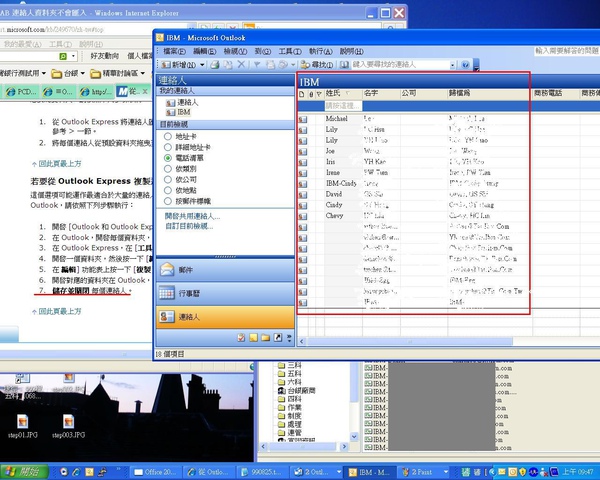Click the follow-up flag icon in toolbar
This screenshot has height=480, width=600.
[x=257, y=65]
